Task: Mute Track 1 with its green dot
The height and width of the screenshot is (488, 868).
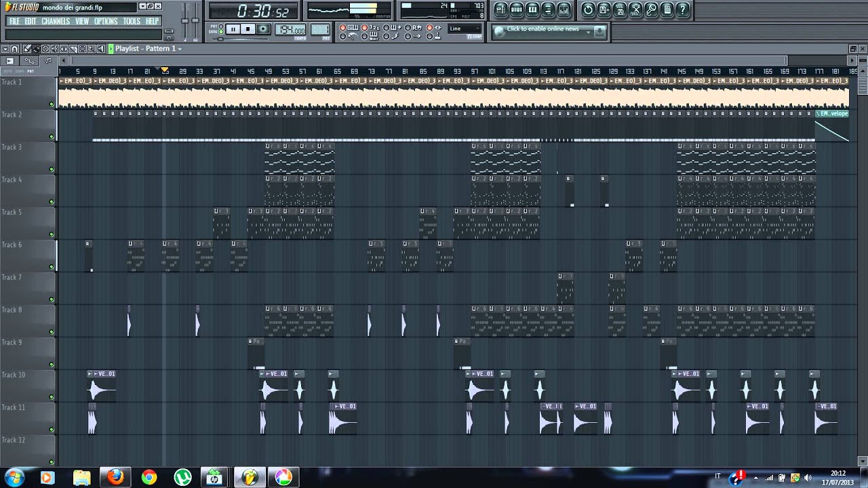Action: [51, 104]
